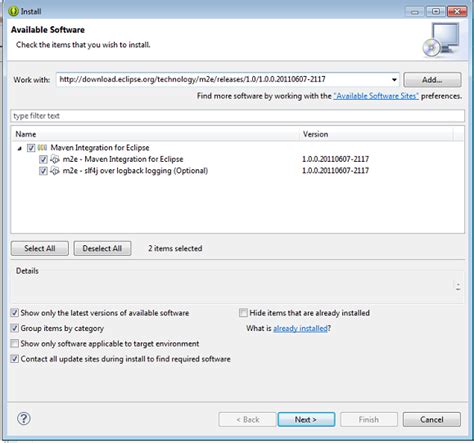Click the Details area scroll stepper
Screen dimensions: 474x443
click(458, 287)
